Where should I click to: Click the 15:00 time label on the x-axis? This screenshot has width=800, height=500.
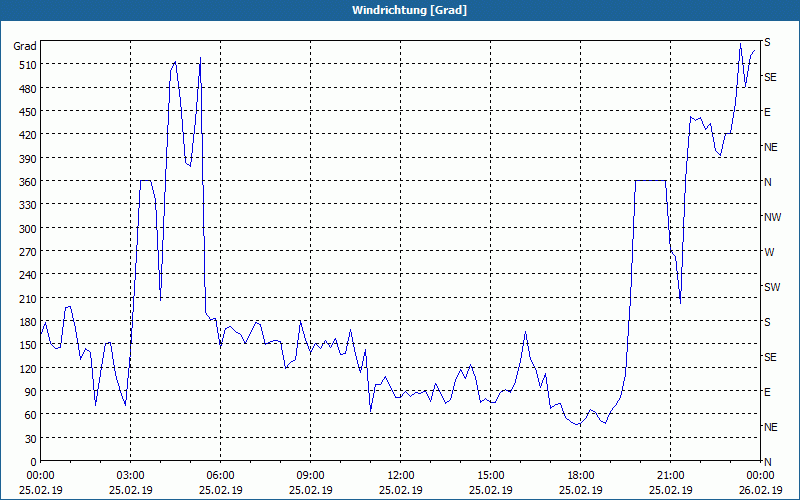coord(491,476)
